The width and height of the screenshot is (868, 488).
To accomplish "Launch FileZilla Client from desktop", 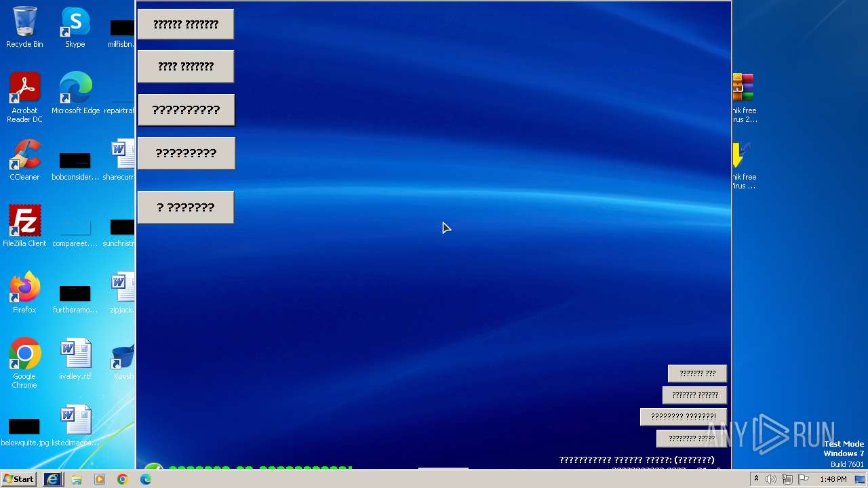I will (24, 226).
